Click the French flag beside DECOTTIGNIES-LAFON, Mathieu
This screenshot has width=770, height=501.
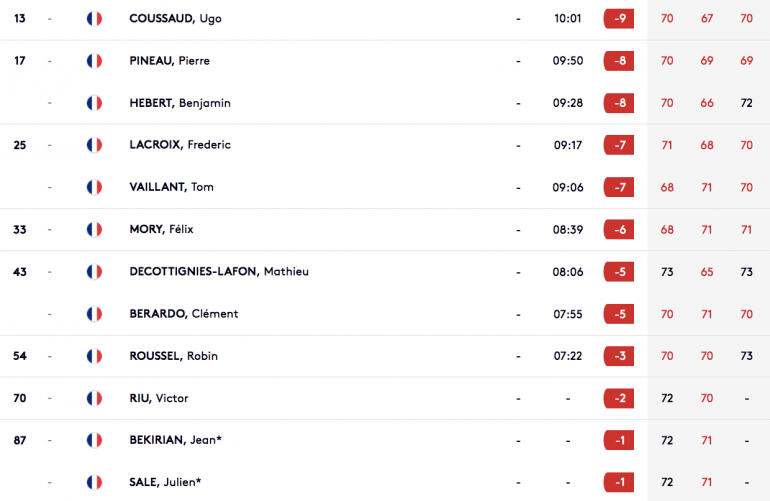pos(94,272)
